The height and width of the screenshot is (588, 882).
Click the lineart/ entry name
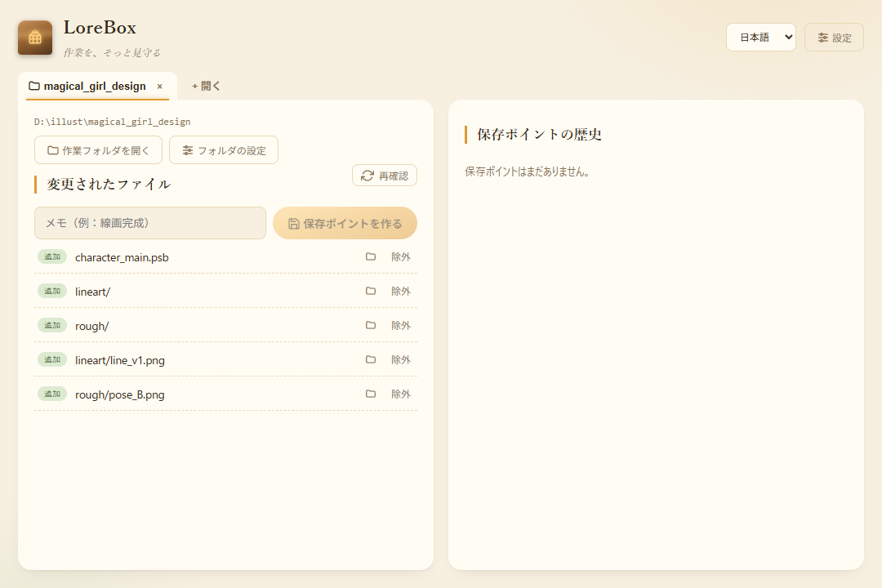[92, 292]
